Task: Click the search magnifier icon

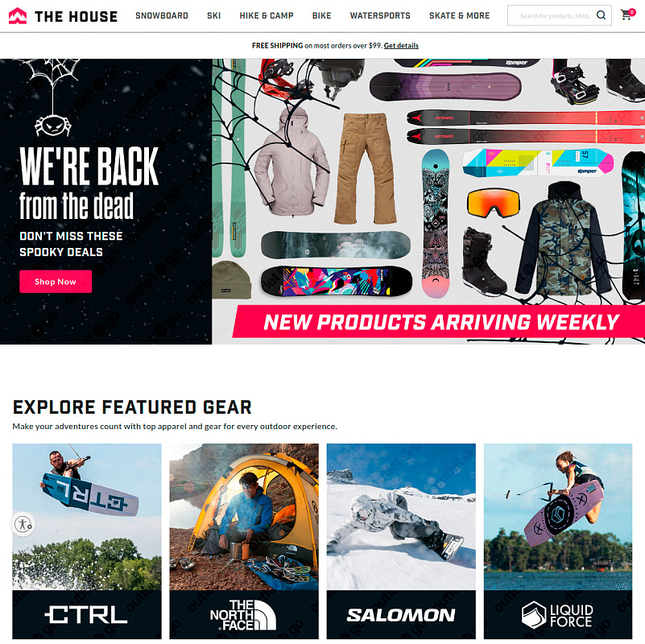Action: (601, 15)
